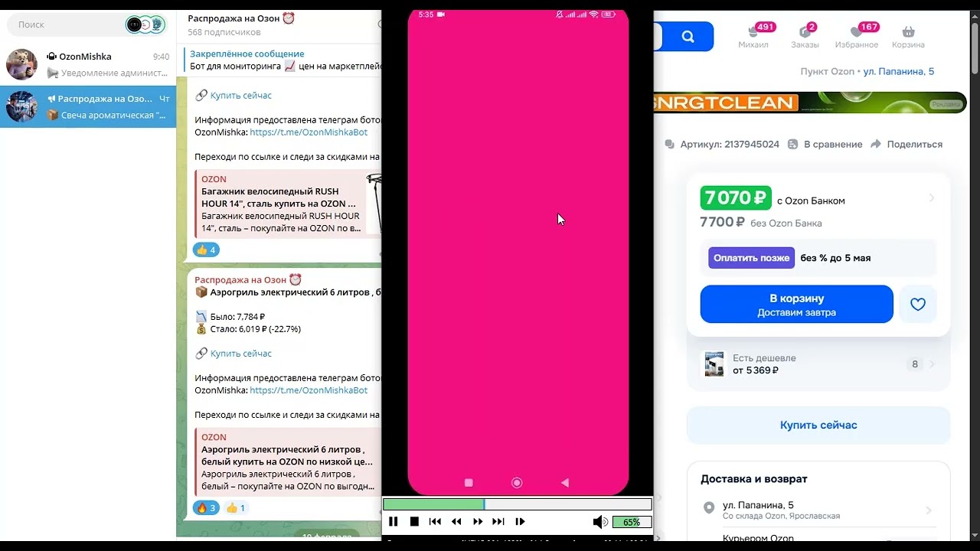Viewport: 980px width, 551px height.
Task: Click the Оплатить позже button
Action: 751,258
